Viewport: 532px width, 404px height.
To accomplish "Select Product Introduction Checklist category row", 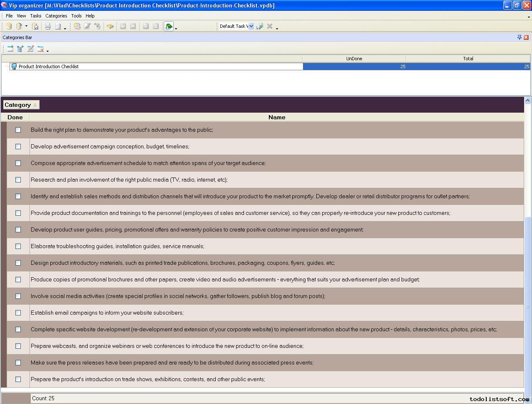I will [49, 67].
